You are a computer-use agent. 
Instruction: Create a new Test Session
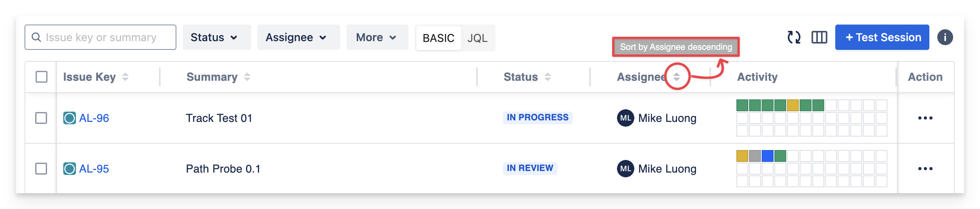click(882, 37)
